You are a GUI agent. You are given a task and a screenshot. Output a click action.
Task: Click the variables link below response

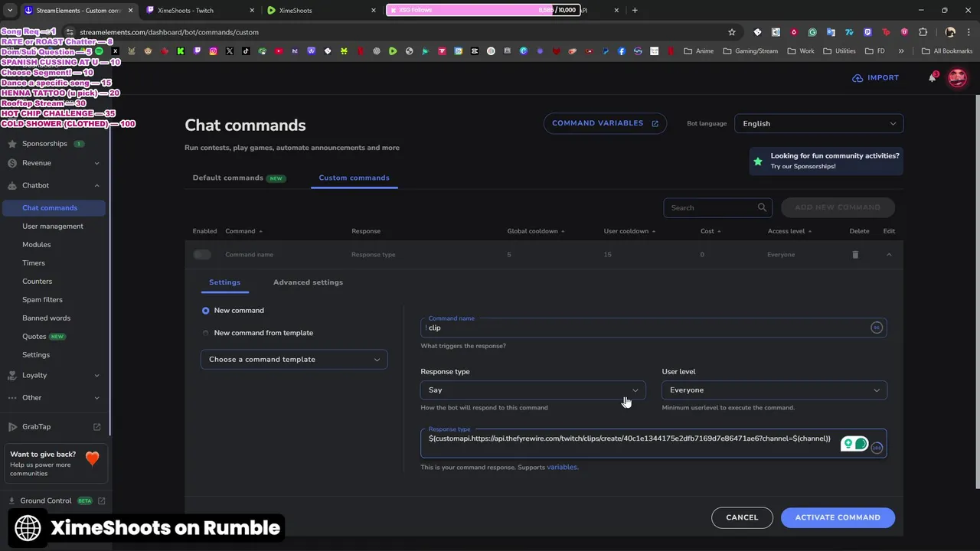tap(562, 468)
